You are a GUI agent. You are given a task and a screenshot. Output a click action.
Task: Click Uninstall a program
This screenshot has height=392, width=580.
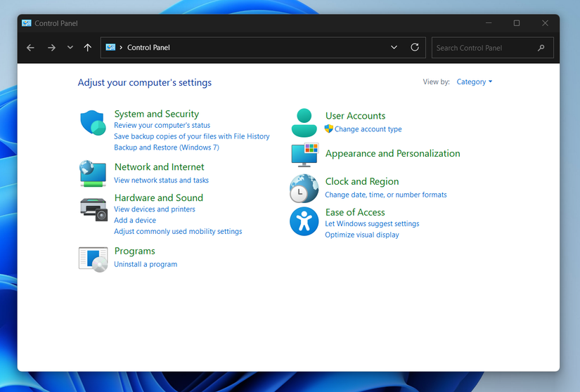click(146, 264)
